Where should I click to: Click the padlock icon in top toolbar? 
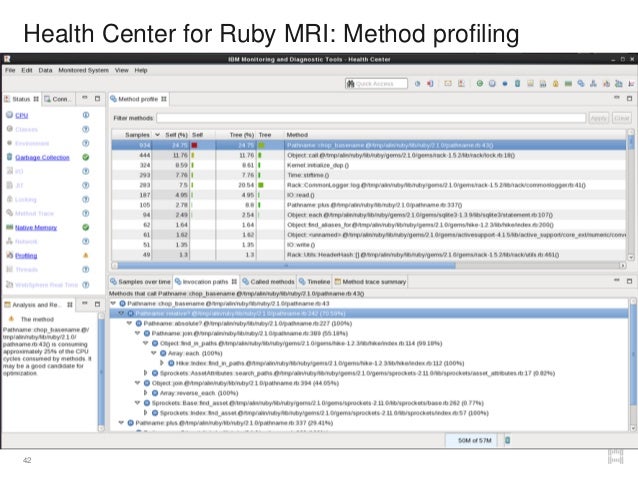point(555,83)
